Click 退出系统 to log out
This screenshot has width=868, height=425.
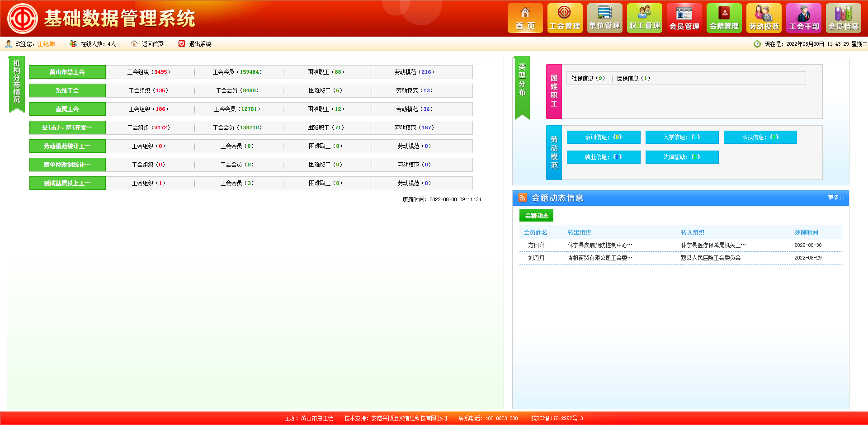point(199,44)
